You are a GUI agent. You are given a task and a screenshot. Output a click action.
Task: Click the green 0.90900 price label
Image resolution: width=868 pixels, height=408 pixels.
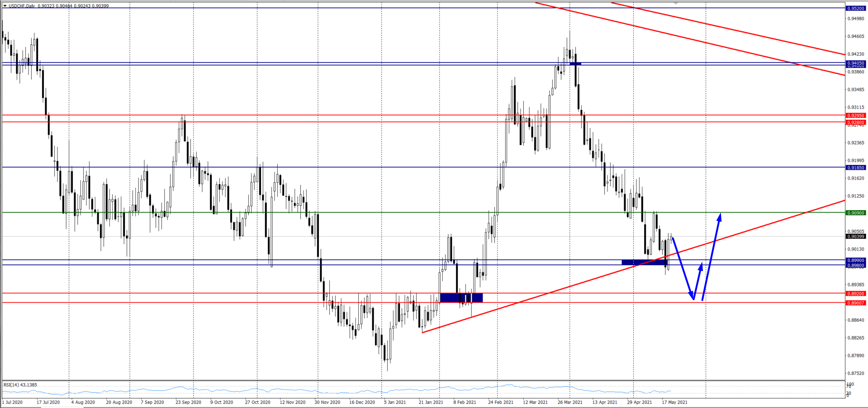[855, 213]
